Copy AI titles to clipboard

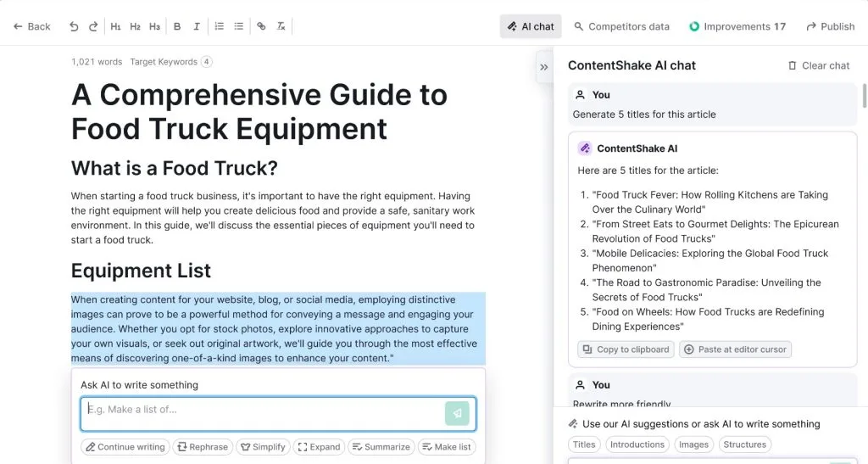[x=626, y=349]
